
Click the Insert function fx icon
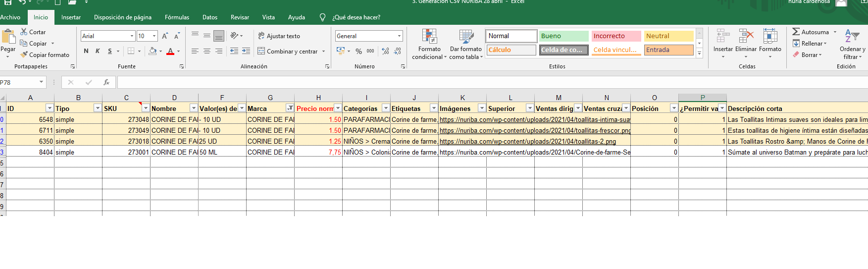click(x=106, y=82)
